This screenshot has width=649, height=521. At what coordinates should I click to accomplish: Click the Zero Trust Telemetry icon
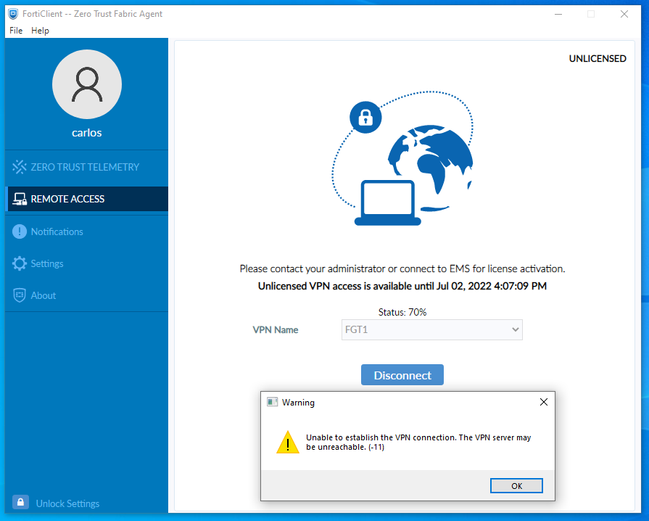[19, 167]
